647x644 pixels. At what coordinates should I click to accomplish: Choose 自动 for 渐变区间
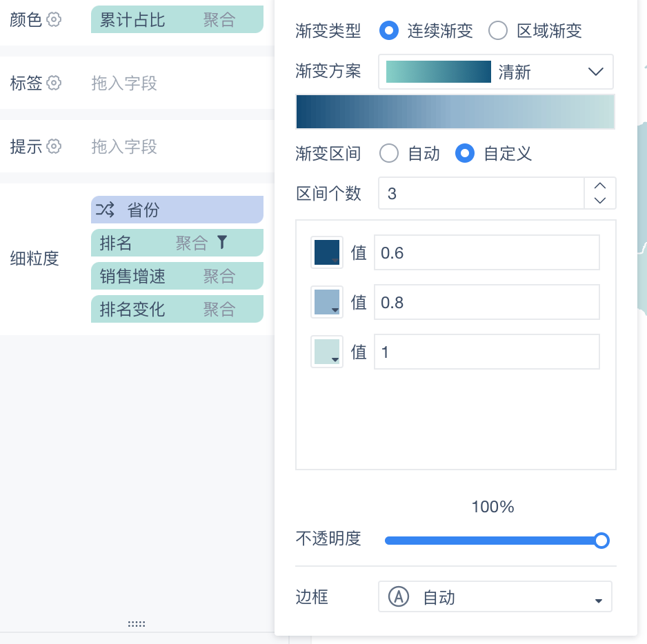[389, 154]
